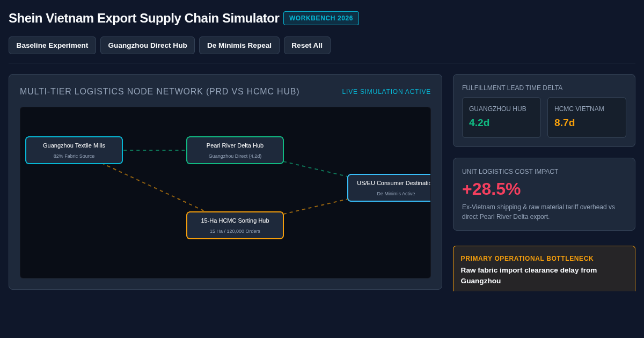The width and height of the screenshot is (644, 338).
Task: Click the '82% Fabric Source' sublabel
Action: tap(74, 156)
